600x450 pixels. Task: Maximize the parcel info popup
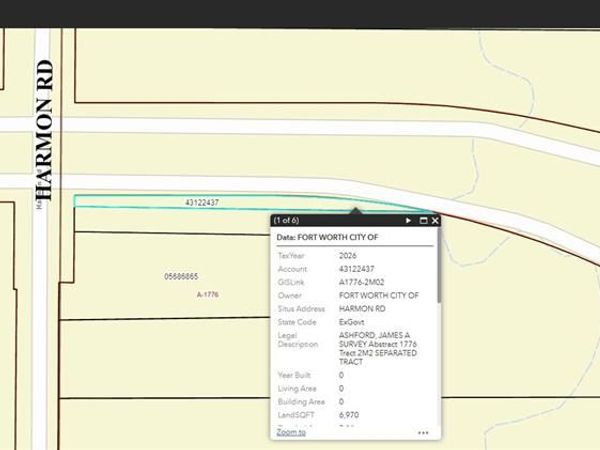tap(423, 220)
